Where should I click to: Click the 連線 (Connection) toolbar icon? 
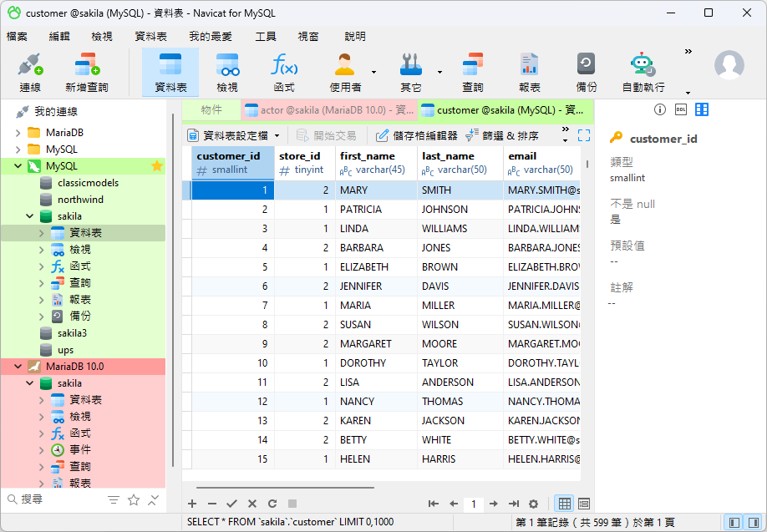coord(30,72)
